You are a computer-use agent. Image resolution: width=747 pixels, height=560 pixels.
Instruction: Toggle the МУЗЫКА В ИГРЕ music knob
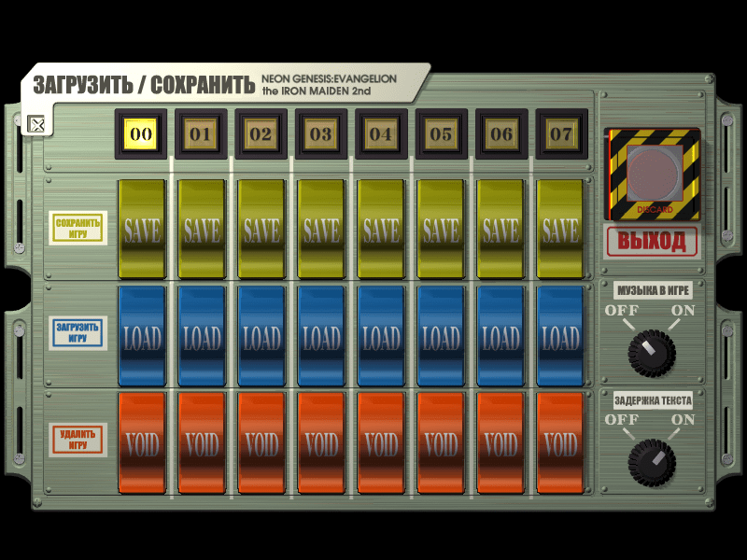pos(651,351)
